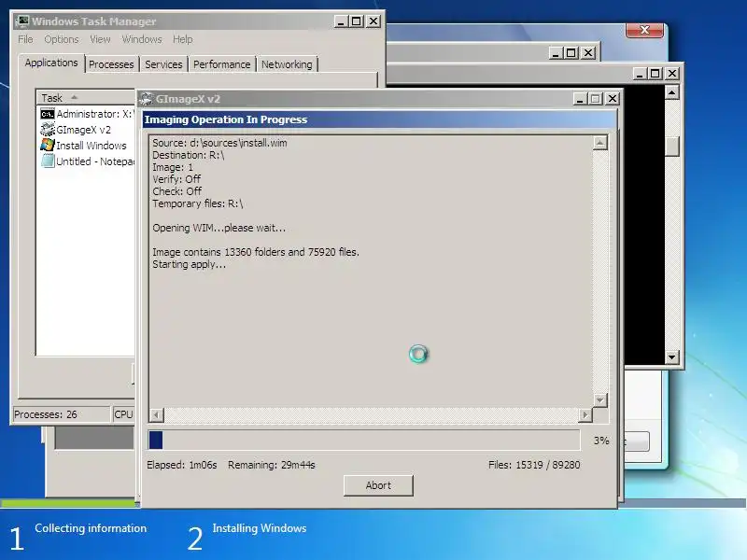Minimize the GImageX v2 window
747x560 pixels.
[580, 99]
